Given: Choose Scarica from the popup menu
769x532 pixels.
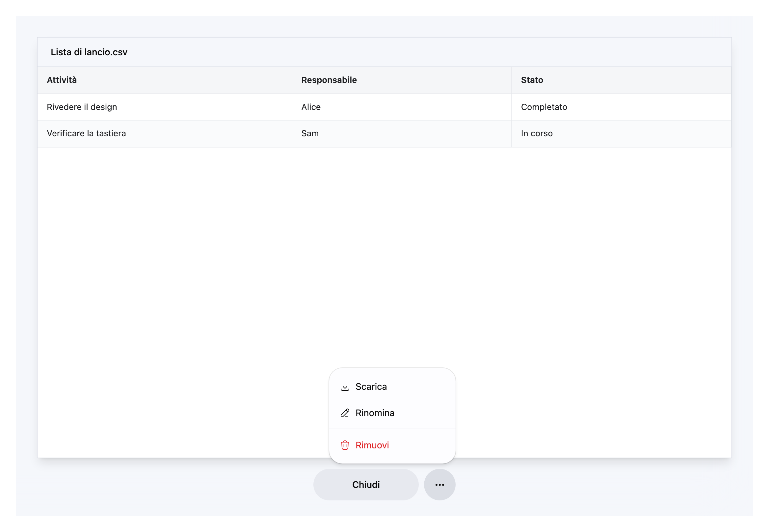Looking at the screenshot, I should click(x=392, y=387).
